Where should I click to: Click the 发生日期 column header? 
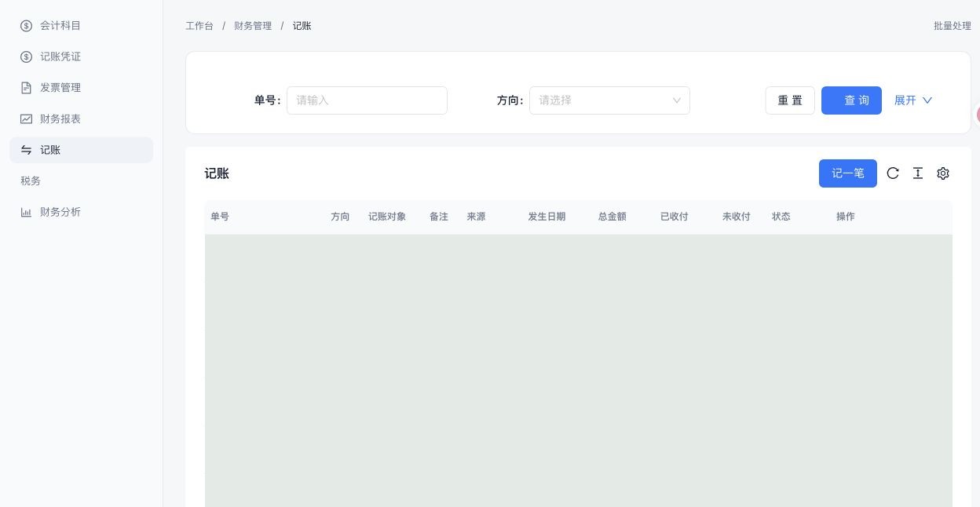point(547,217)
